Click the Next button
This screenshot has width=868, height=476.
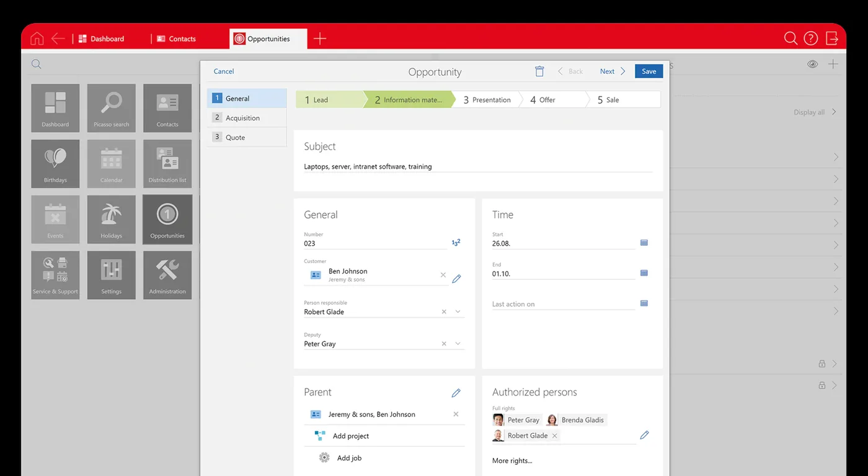tap(613, 71)
